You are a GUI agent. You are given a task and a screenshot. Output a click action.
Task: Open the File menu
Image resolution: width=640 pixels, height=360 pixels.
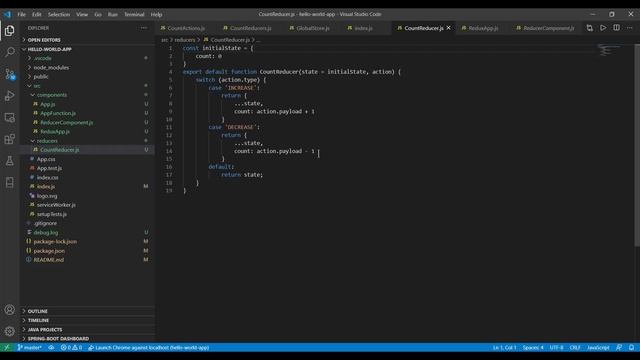coord(21,14)
